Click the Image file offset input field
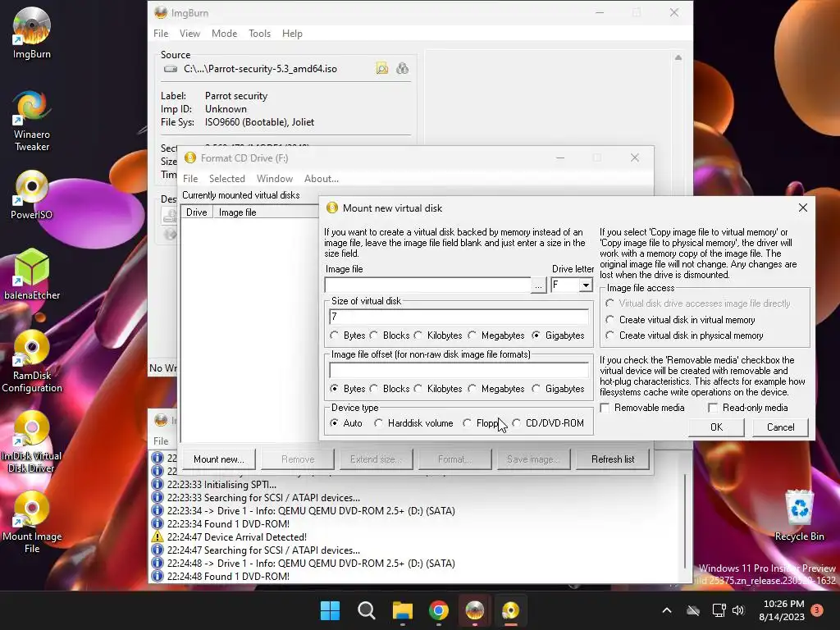The image size is (840, 630). point(459,370)
